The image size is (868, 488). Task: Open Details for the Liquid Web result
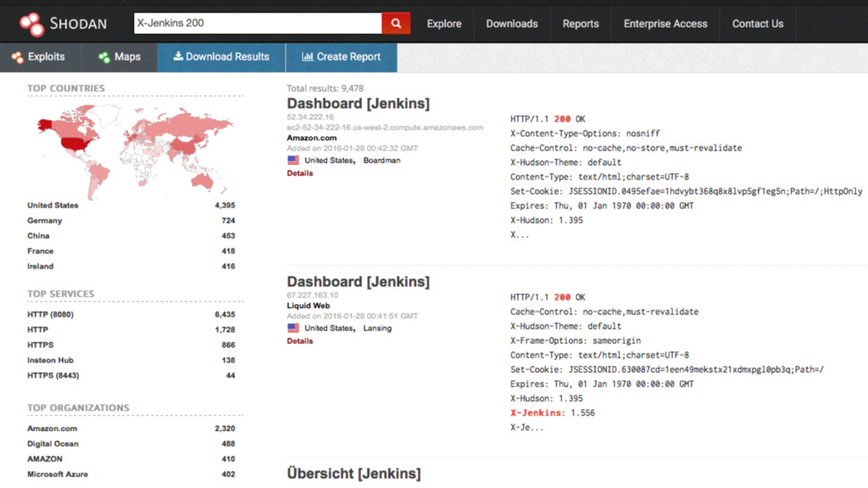pyautogui.click(x=300, y=341)
